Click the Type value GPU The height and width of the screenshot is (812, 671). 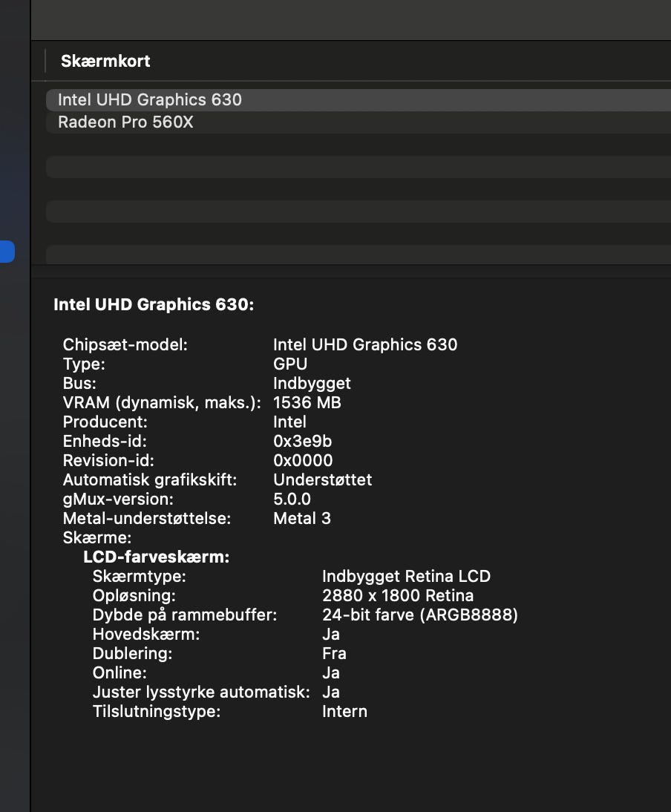290,364
